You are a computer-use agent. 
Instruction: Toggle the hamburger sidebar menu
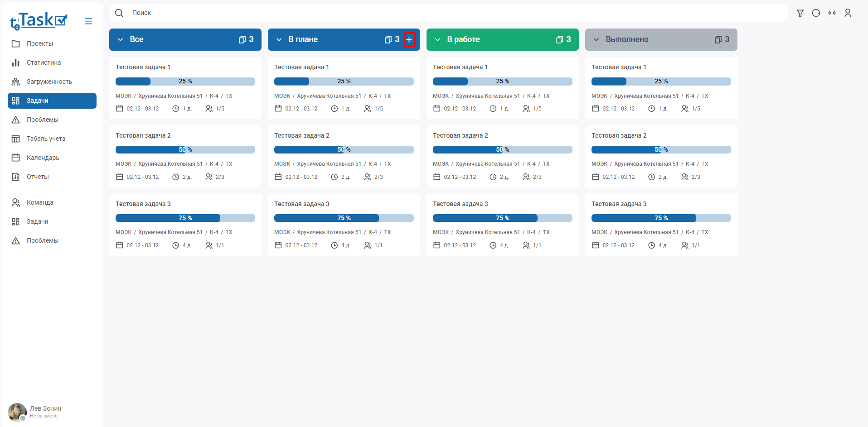click(88, 21)
